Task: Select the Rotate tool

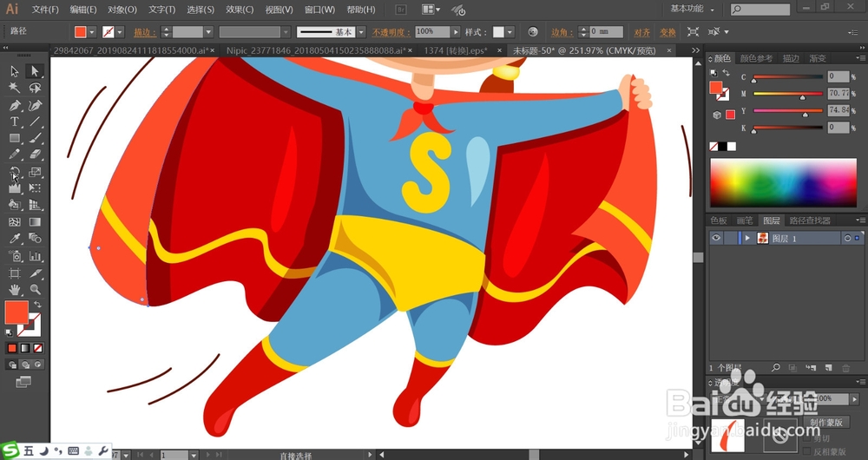Action: 15,172
